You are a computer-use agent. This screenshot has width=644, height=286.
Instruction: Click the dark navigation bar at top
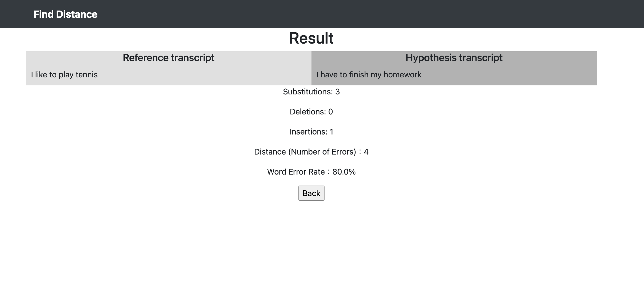(322, 14)
